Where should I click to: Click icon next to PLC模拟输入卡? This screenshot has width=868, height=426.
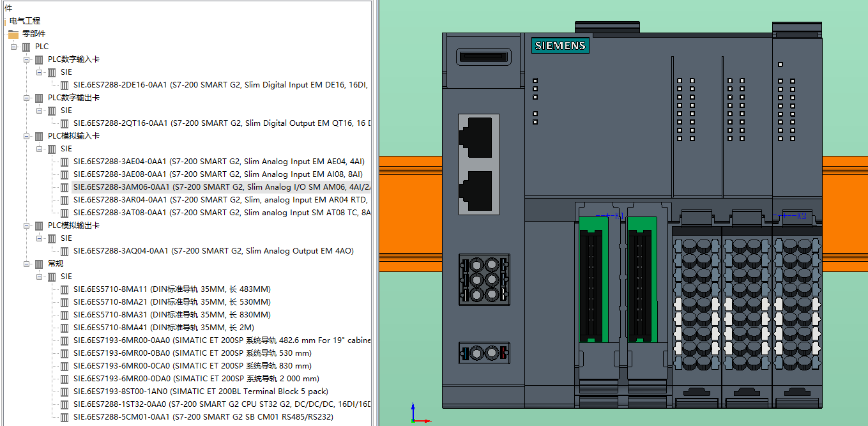pos(39,136)
